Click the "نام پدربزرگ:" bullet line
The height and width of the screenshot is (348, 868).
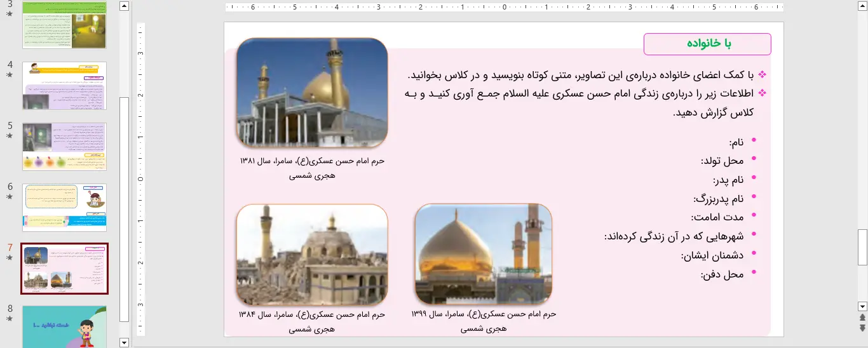718,199
